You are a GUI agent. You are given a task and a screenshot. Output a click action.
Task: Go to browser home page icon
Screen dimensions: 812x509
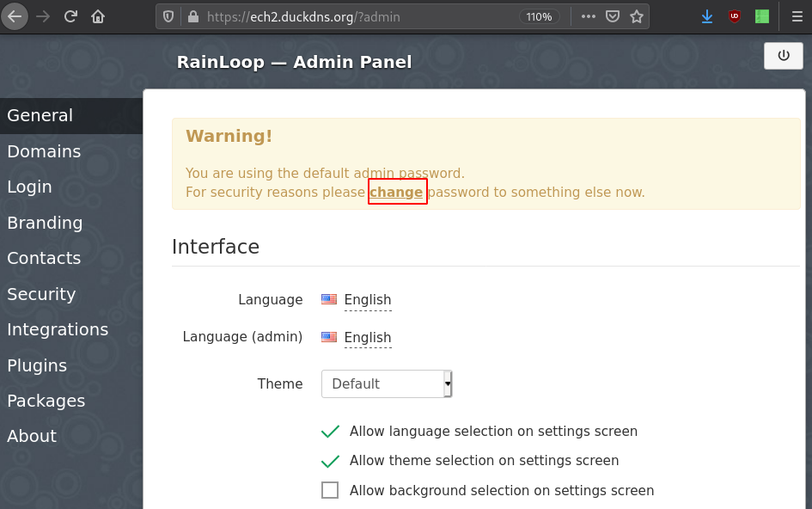(x=98, y=16)
